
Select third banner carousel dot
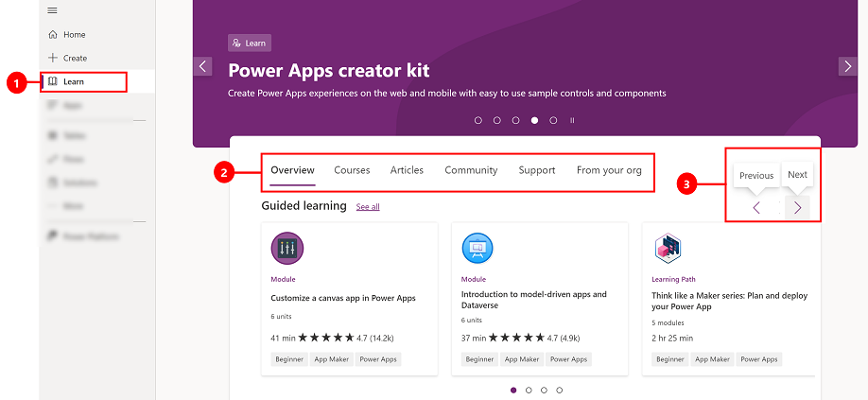click(x=516, y=120)
